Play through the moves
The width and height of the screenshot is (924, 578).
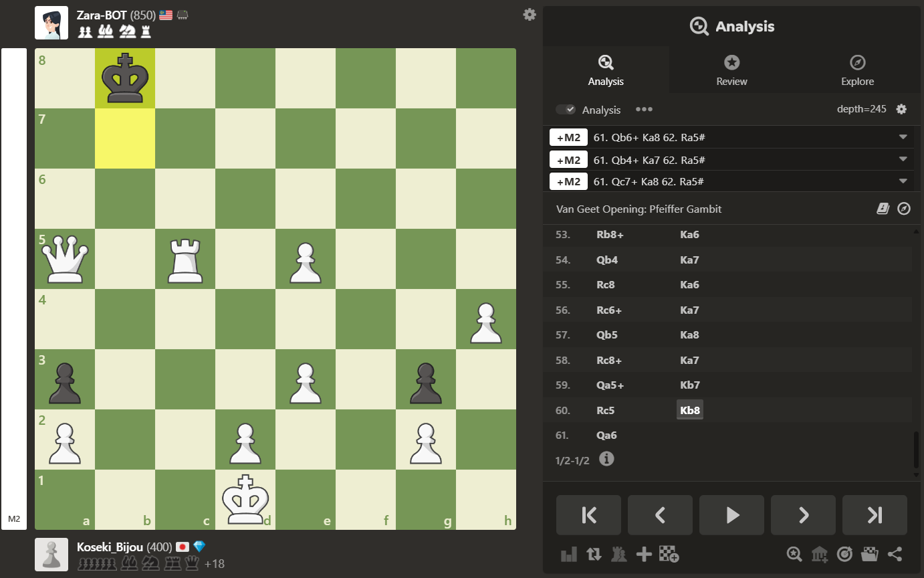pos(731,514)
